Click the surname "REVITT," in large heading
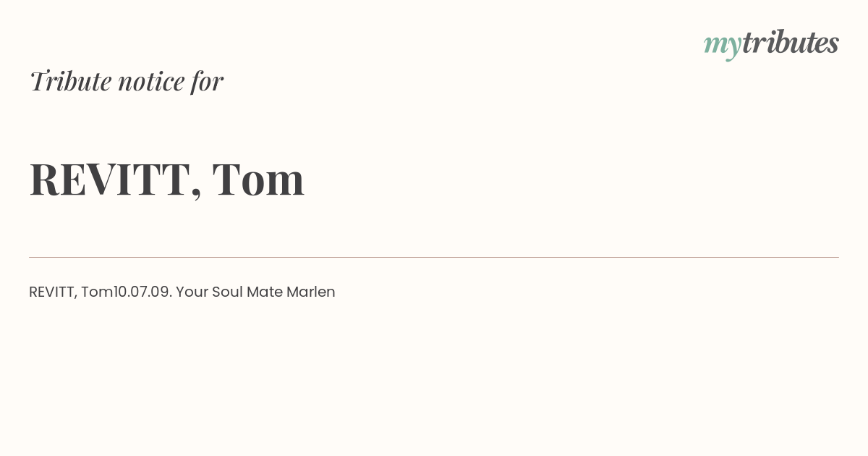The image size is (868, 456). point(116,180)
